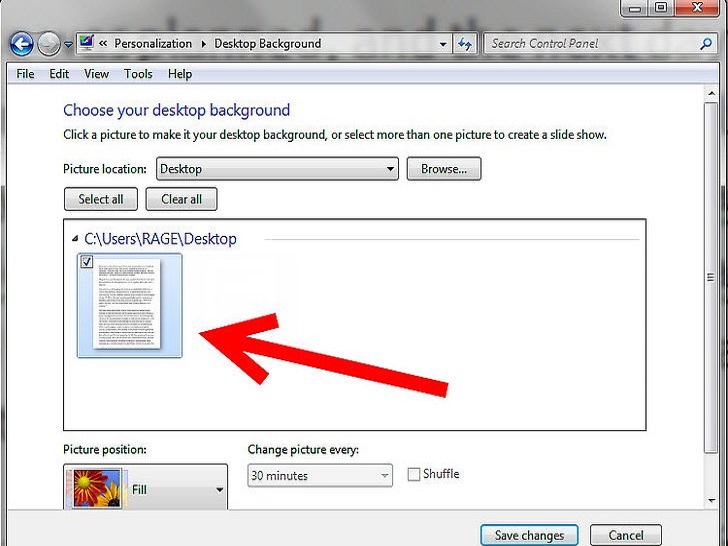Enable the Shuffle checkbox
728x546 pixels.
pyautogui.click(x=413, y=474)
